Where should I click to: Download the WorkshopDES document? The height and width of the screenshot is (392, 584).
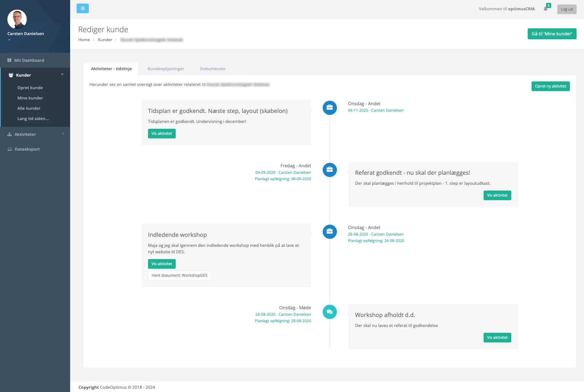click(179, 275)
